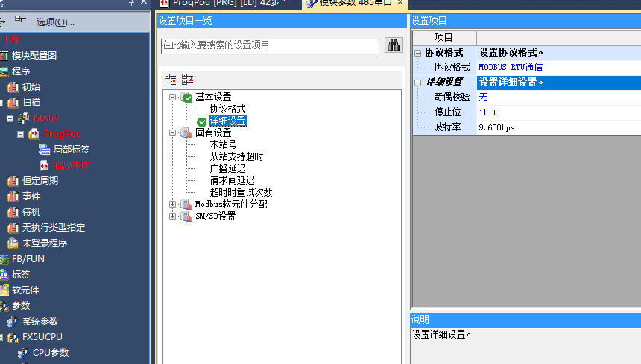Click the 模块配置图 icon in project tree
This screenshot has height=364, width=641.
point(4,56)
